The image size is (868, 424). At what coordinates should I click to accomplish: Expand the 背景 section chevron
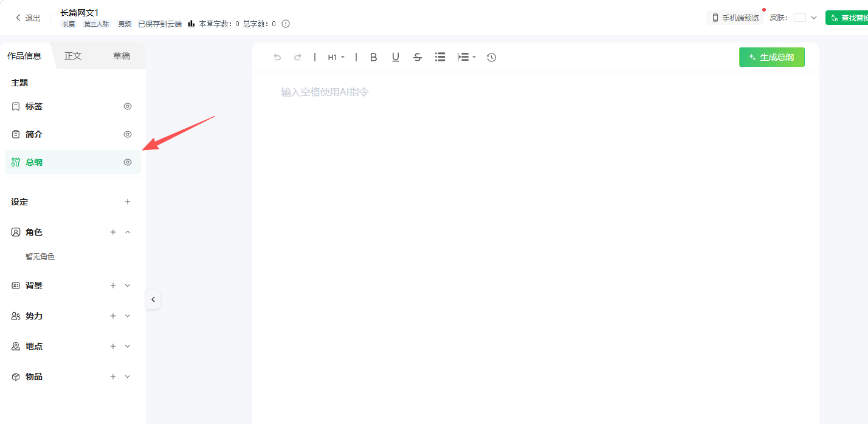128,286
